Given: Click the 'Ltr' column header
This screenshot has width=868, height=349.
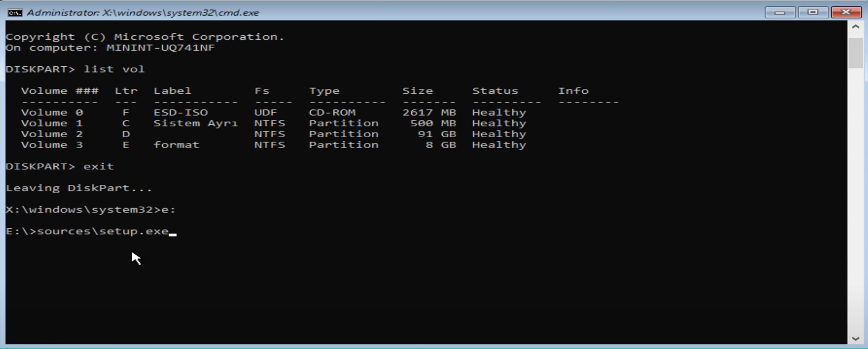Looking at the screenshot, I should pos(126,91).
